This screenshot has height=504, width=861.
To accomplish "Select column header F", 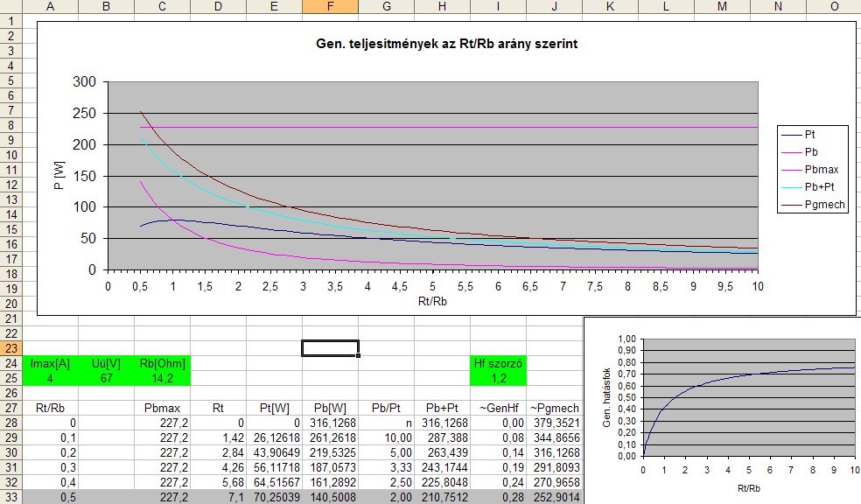I will click(330, 7).
